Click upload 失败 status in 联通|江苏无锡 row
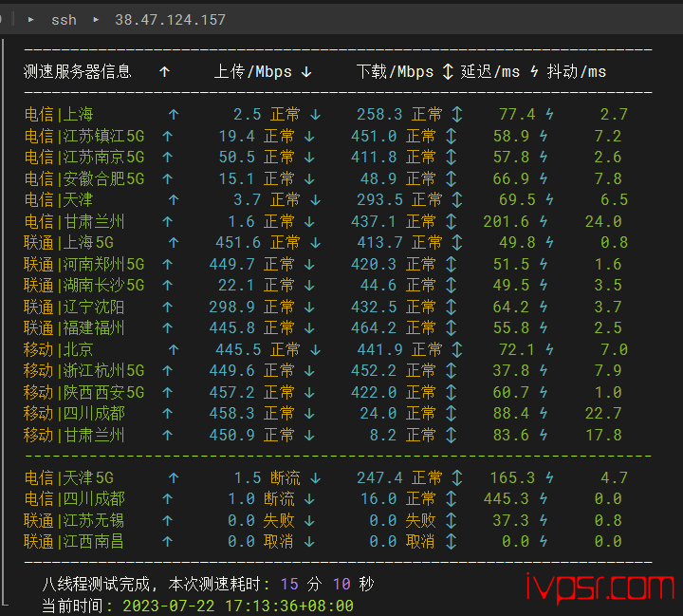This screenshot has height=616, width=683. 279,520
